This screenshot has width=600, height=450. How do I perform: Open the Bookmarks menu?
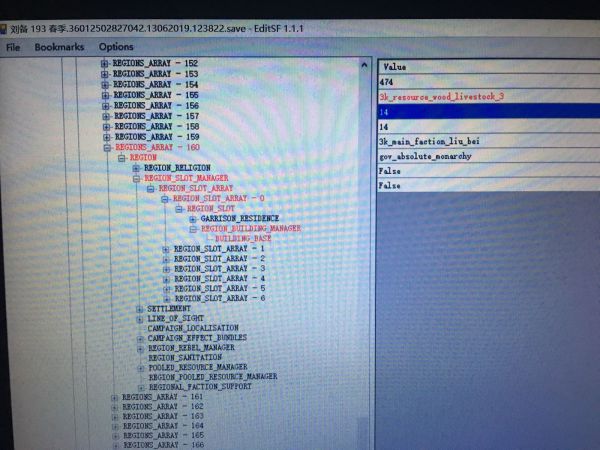pos(59,46)
